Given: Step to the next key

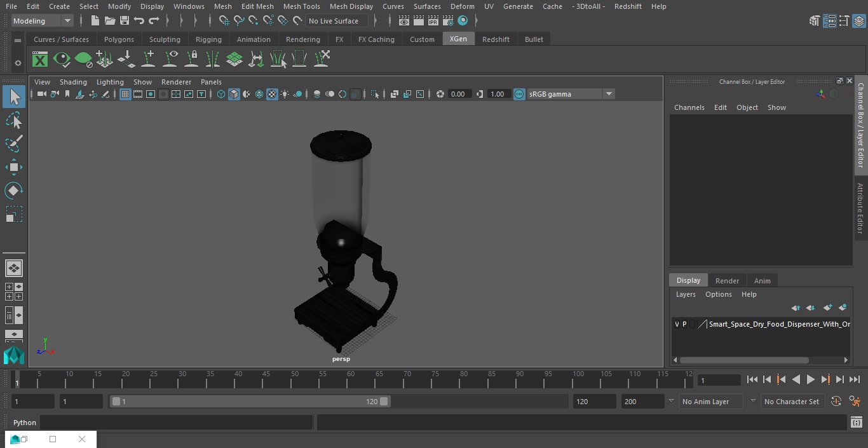Looking at the screenshot, I should coord(825,379).
